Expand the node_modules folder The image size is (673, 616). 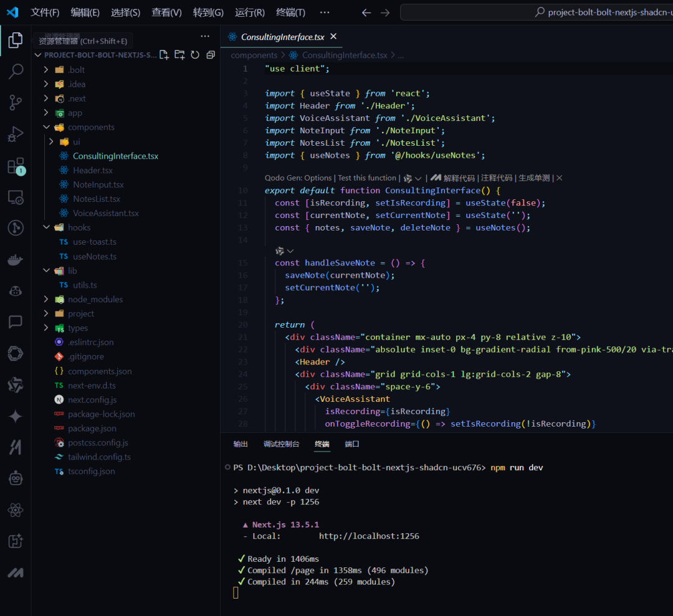click(x=95, y=299)
